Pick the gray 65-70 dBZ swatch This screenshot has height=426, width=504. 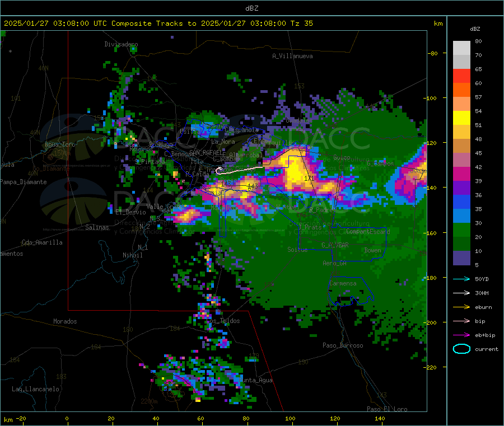pyautogui.click(x=461, y=62)
